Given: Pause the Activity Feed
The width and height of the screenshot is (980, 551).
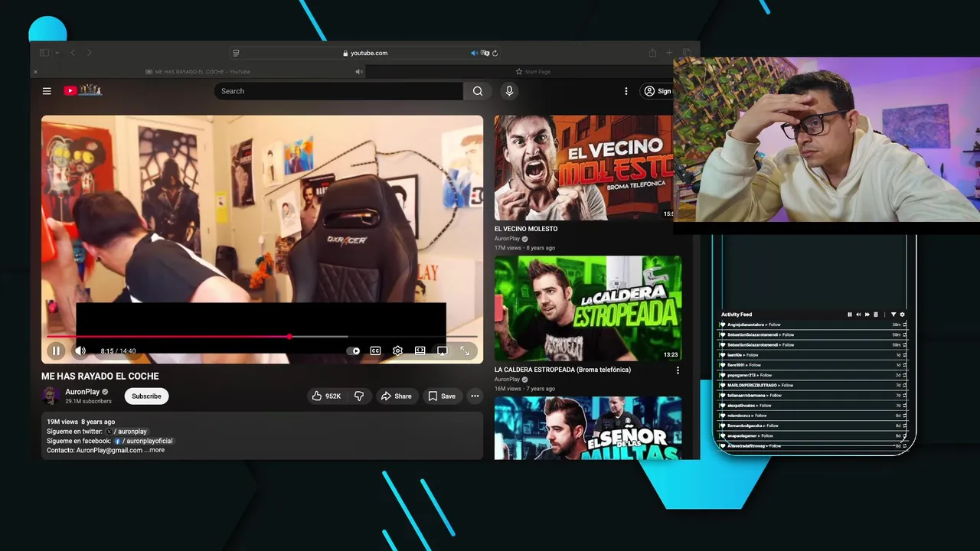Looking at the screenshot, I should point(850,315).
